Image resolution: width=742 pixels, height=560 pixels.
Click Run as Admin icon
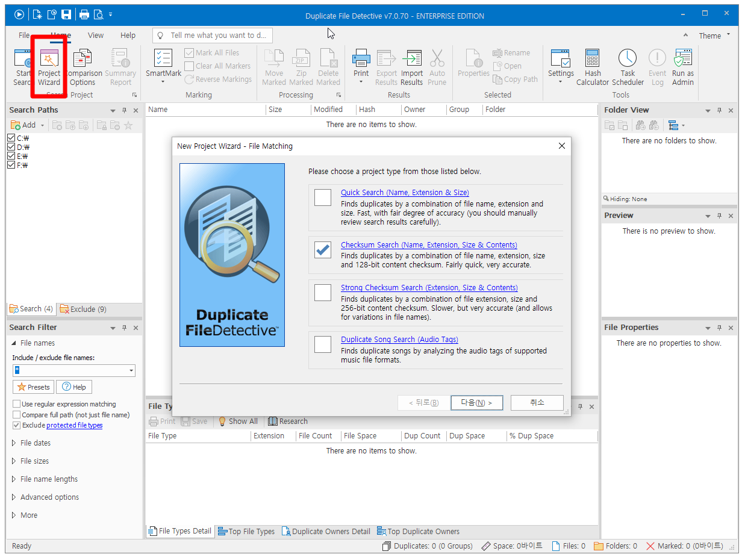pyautogui.click(x=683, y=67)
